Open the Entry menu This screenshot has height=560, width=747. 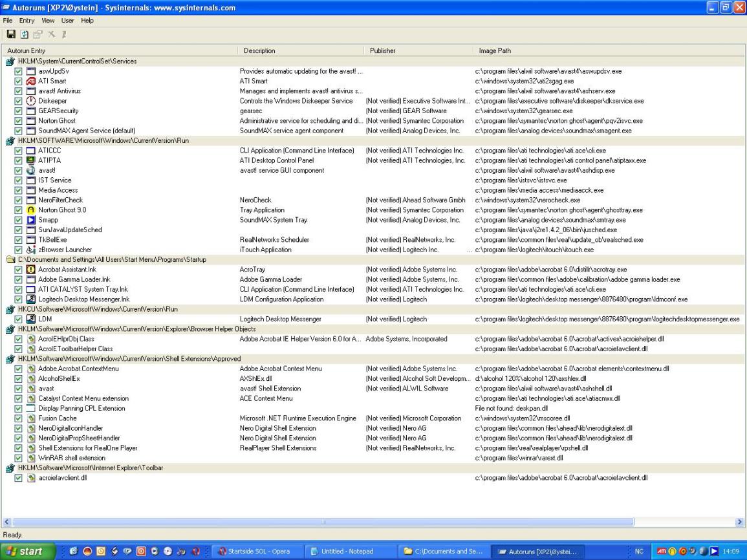coord(27,21)
